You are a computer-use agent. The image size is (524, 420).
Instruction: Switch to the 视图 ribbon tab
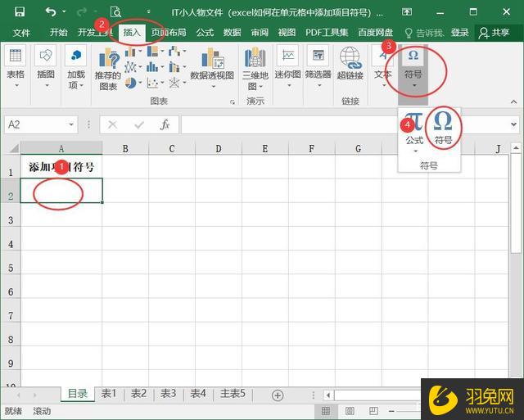[287, 33]
